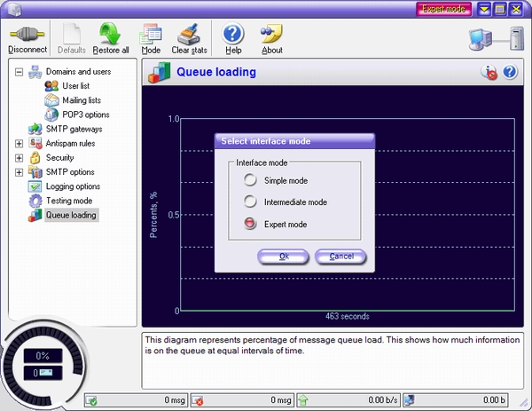
Task: Click the red-marked icon in Queue loading header
Action: (489, 73)
